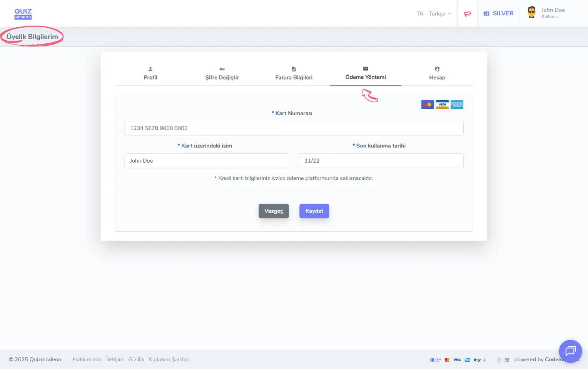Click the Visa card logo above form

coord(442,105)
